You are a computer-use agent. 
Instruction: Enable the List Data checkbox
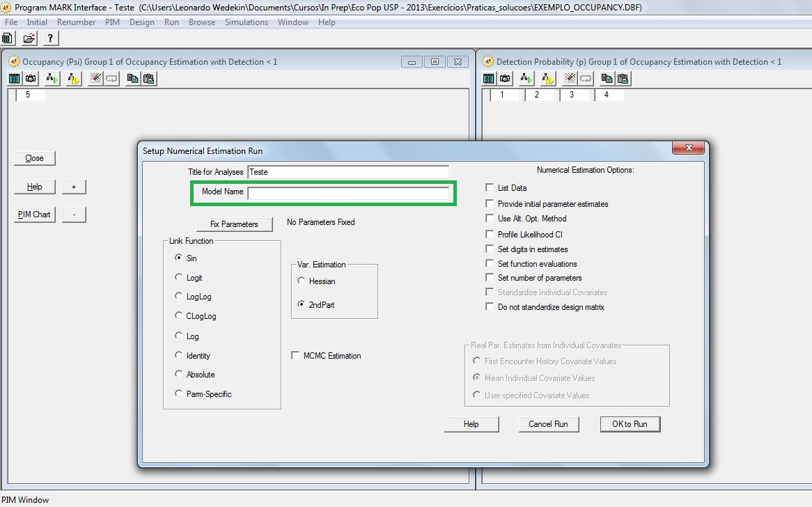click(490, 187)
